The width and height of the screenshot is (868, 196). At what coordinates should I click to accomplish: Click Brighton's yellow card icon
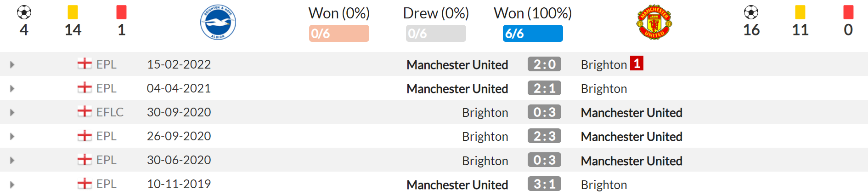(73, 12)
